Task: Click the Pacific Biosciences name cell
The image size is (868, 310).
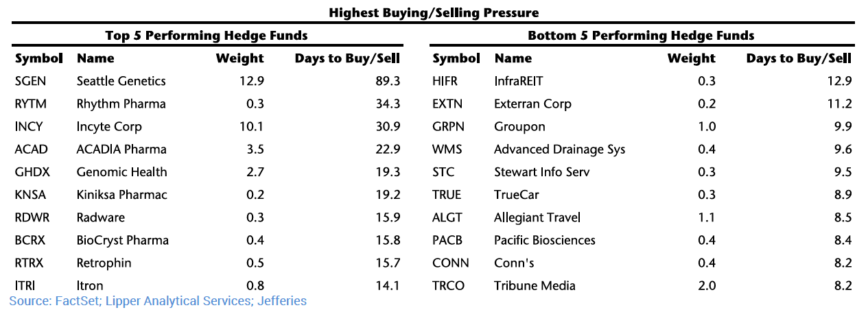Action: (x=544, y=240)
